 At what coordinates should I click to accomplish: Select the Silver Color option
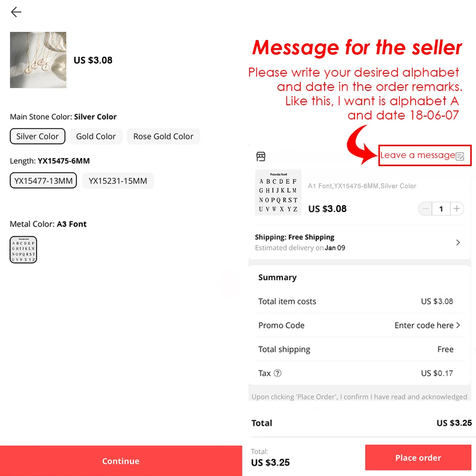coord(37,136)
